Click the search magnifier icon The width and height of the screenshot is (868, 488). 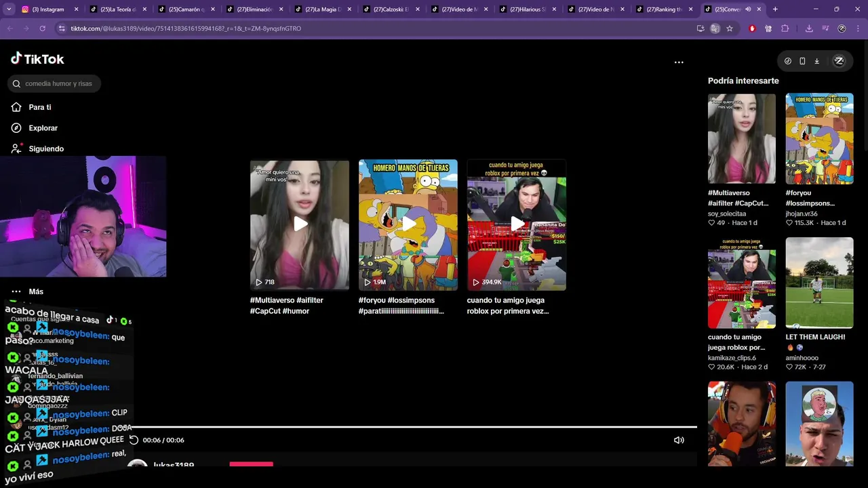(16, 83)
